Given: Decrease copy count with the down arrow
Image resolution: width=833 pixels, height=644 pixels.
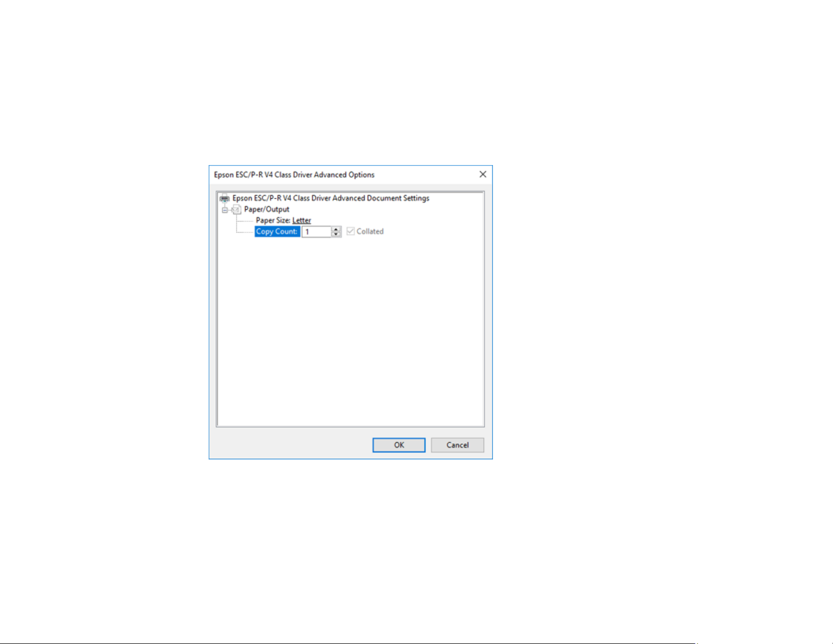Looking at the screenshot, I should click(336, 234).
